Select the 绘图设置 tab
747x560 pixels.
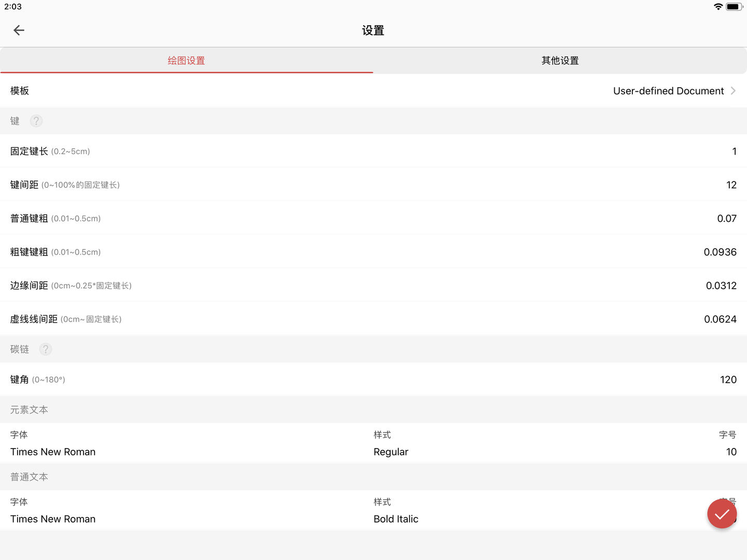pyautogui.click(x=186, y=60)
